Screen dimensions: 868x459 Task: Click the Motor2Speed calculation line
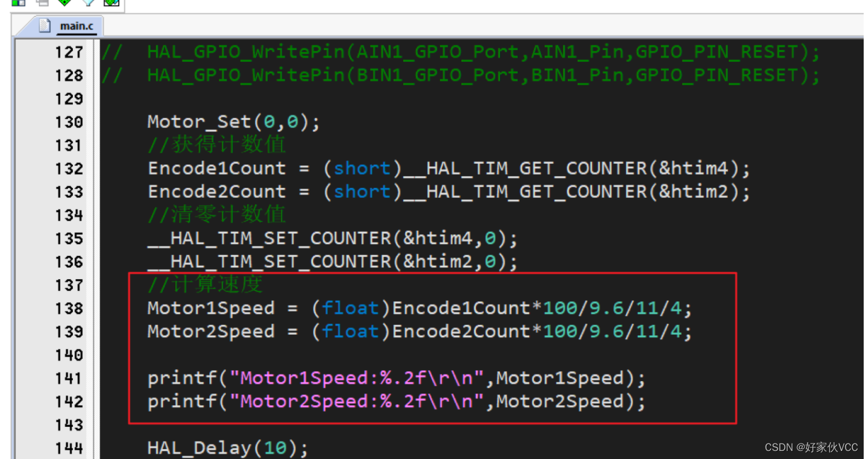(420, 332)
